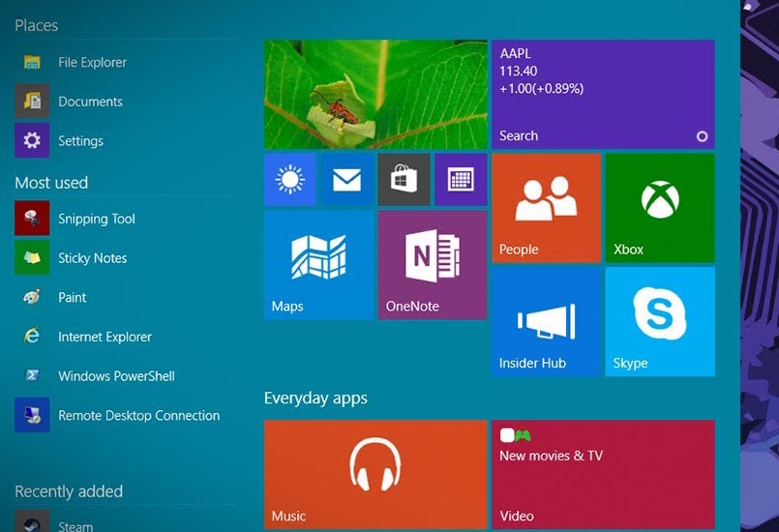The width and height of the screenshot is (779, 532).
Task: Open the purple Settings gear icon
Action: pos(32,140)
